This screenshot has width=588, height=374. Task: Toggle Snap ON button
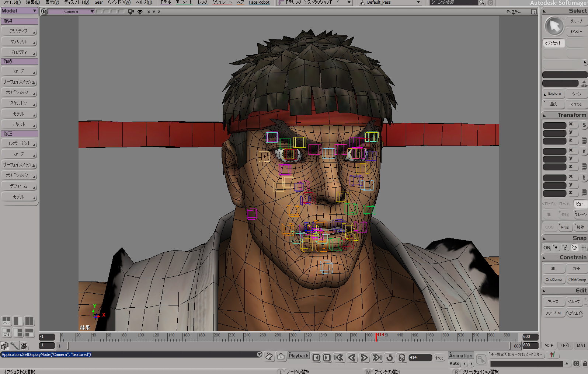547,248
